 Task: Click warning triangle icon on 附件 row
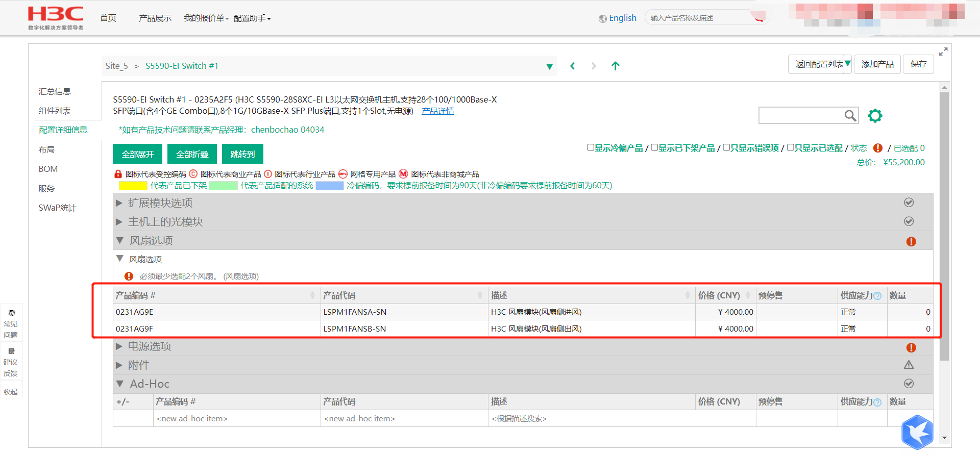pos(909,365)
